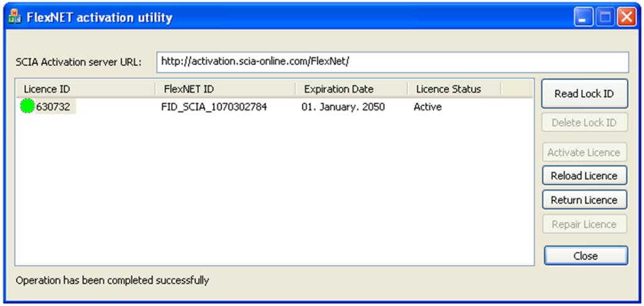Click the greyed-out Delete Lock ID button
The width and height of the screenshot is (644, 306).
tap(584, 123)
